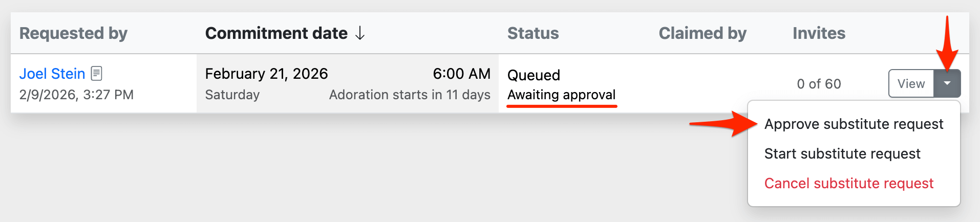Choose Start substitute request
980x222 pixels.
[x=842, y=153]
